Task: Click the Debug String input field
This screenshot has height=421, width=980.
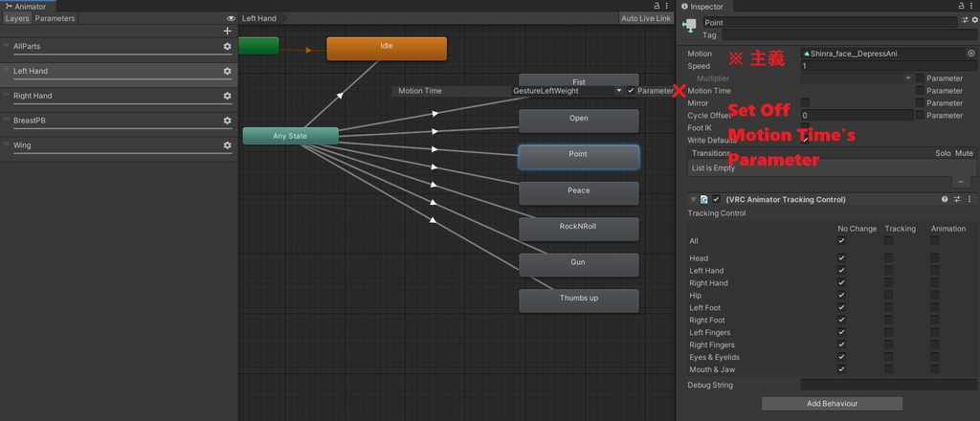Action: click(x=889, y=385)
